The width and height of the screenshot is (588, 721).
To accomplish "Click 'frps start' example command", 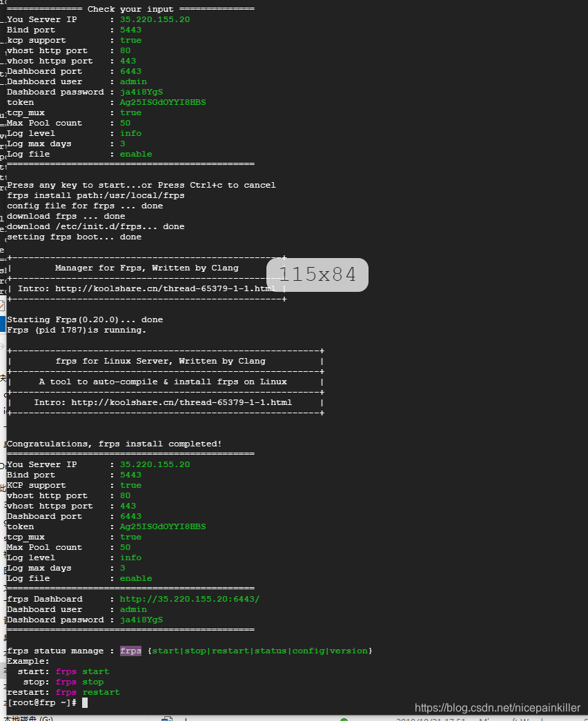I will [x=82, y=671].
